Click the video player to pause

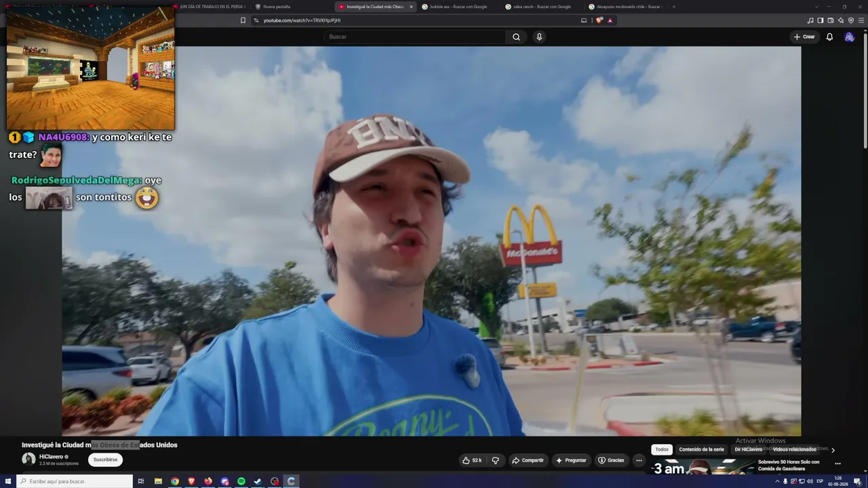pyautogui.click(x=431, y=241)
